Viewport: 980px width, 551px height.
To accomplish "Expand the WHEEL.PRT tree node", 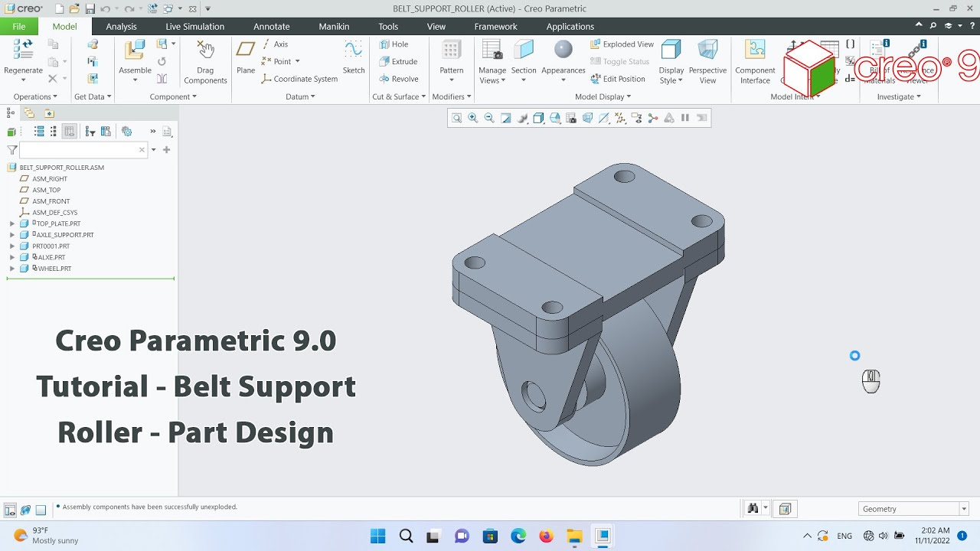I will pos(12,269).
